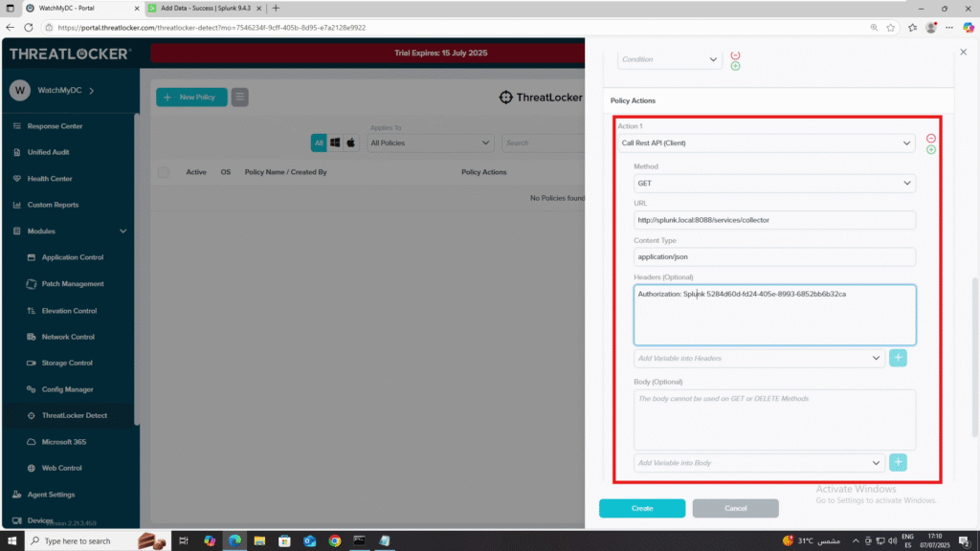980x551 pixels.
Task: Click the W account avatar
Action: click(x=20, y=91)
